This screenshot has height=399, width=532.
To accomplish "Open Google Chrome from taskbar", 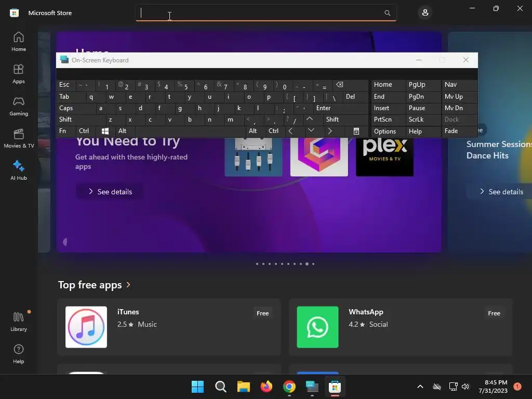I will pos(289,387).
